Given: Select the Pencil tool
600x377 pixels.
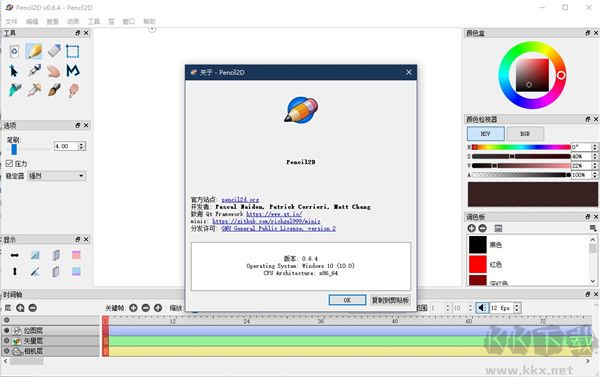Looking at the screenshot, I should click(34, 51).
